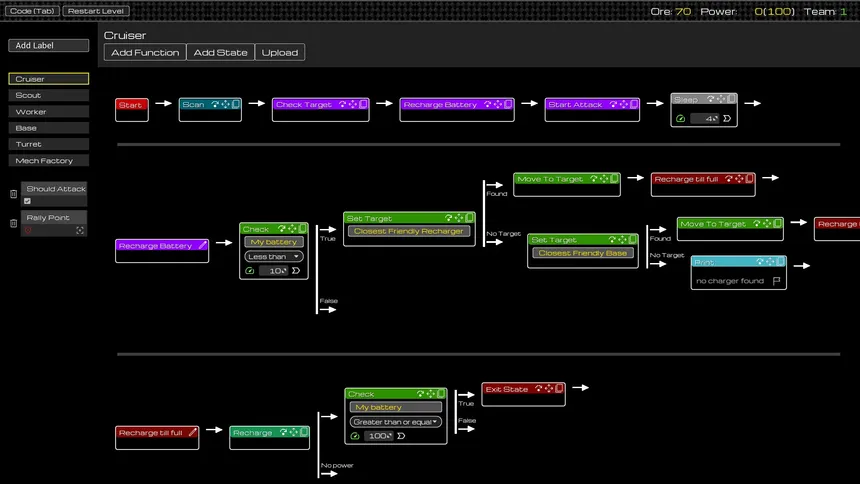This screenshot has height=484, width=860.
Task: Click the Upload button
Action: (x=280, y=53)
